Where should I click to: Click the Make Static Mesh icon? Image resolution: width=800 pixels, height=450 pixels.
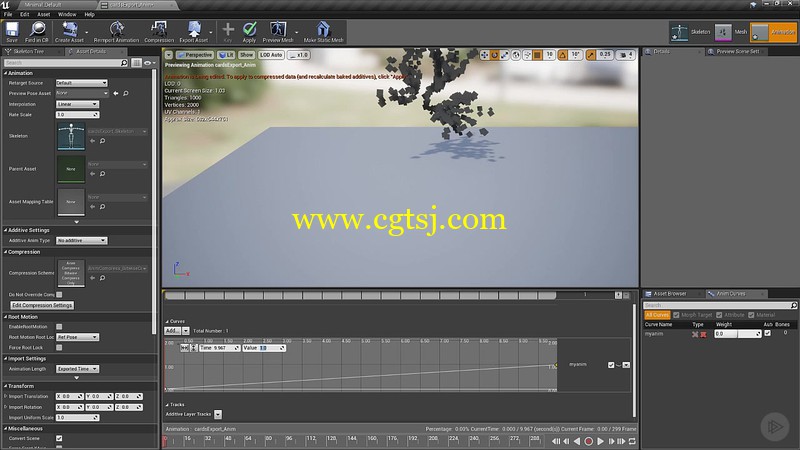pyautogui.click(x=323, y=32)
